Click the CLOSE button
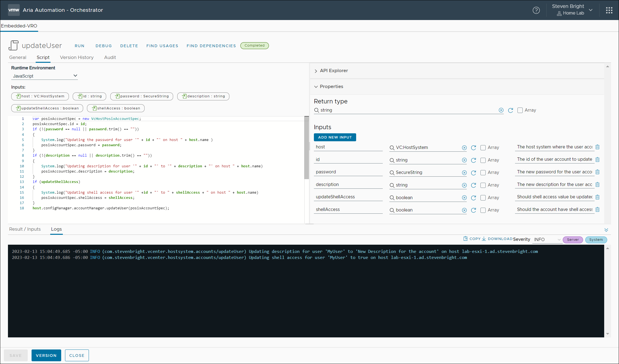This screenshot has width=619, height=364. tap(77, 355)
